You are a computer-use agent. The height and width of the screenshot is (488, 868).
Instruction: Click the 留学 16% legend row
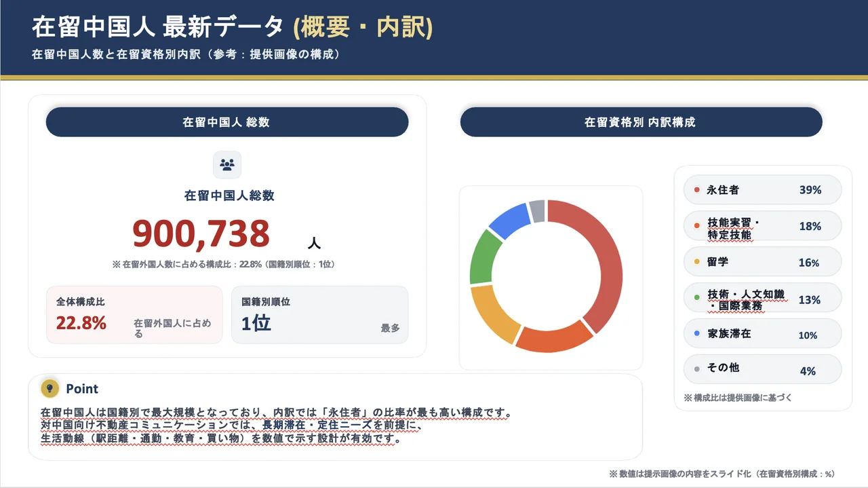pyautogui.click(x=762, y=262)
